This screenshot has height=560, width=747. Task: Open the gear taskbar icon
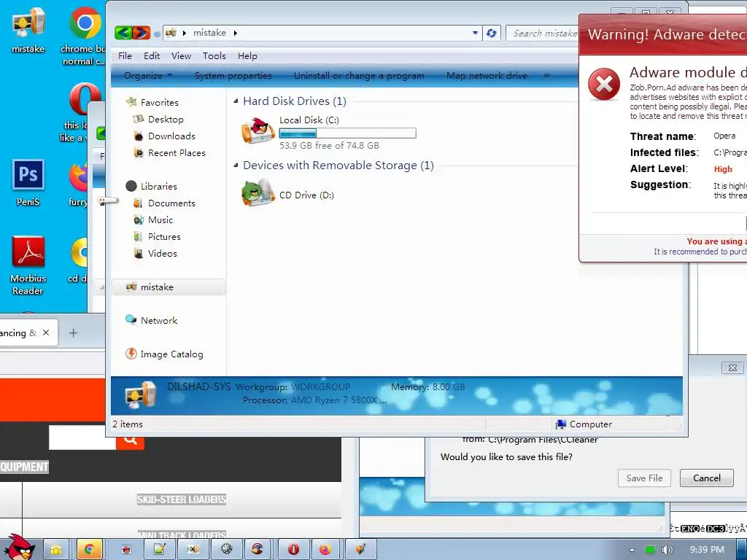coord(227,549)
